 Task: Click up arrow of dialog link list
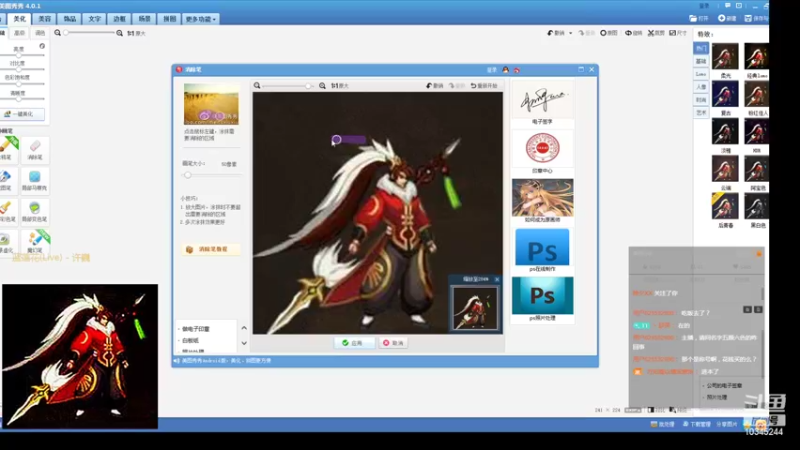pos(244,328)
